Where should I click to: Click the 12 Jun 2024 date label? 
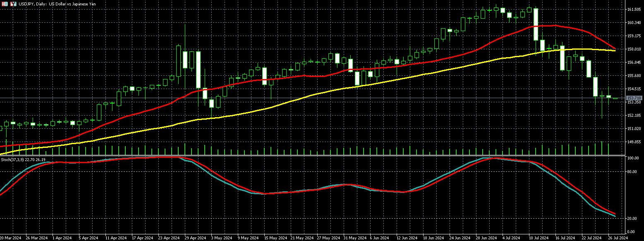pos(407,238)
